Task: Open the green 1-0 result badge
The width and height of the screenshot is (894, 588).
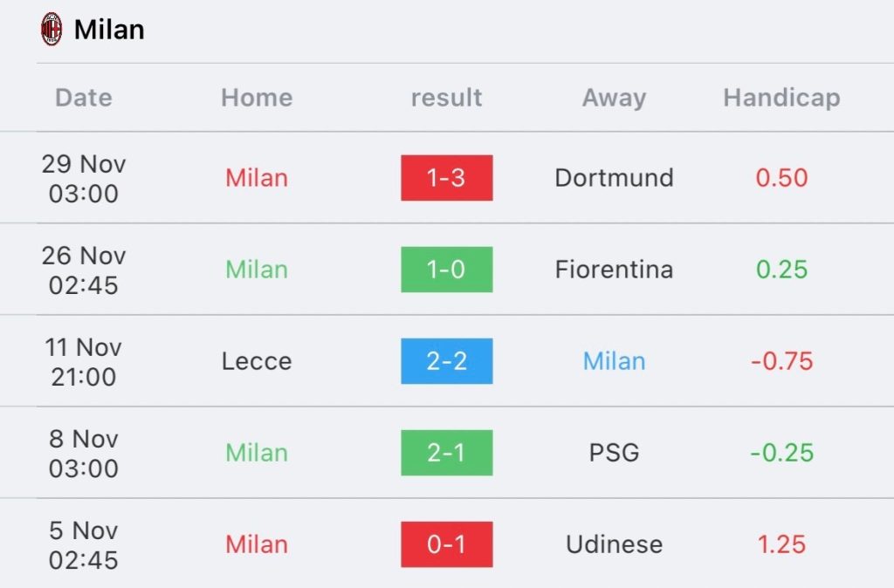Action: (x=446, y=270)
